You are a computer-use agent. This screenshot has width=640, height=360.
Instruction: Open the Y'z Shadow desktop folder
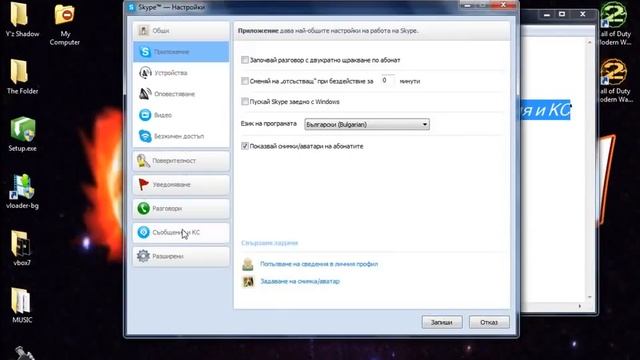(x=22, y=20)
